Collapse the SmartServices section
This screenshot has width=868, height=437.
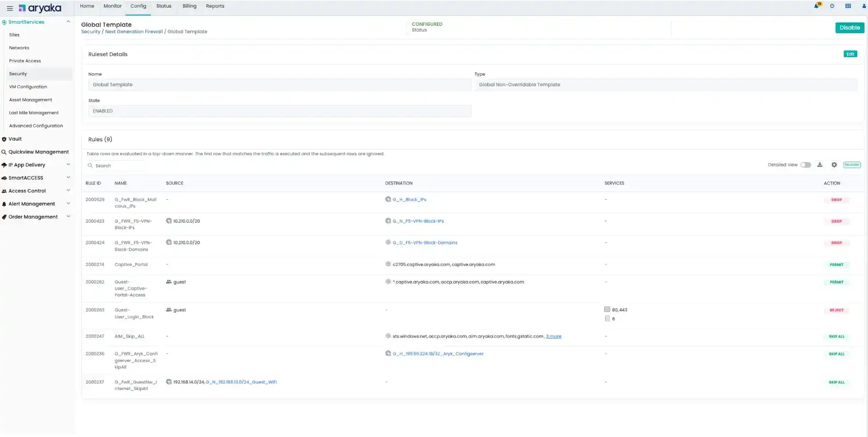tap(68, 22)
